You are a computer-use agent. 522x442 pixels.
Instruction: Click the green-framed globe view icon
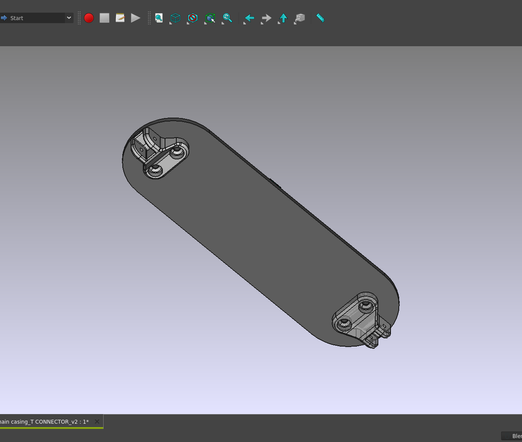pos(210,18)
